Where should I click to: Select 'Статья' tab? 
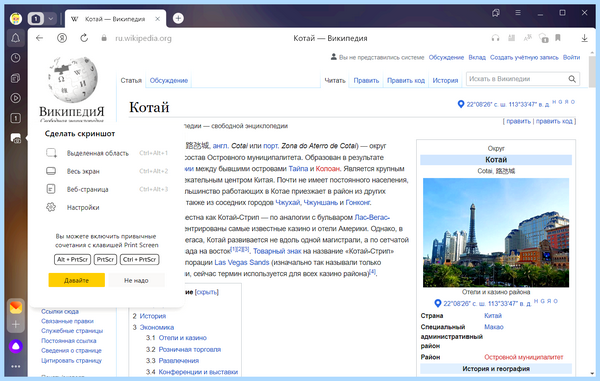tap(131, 80)
